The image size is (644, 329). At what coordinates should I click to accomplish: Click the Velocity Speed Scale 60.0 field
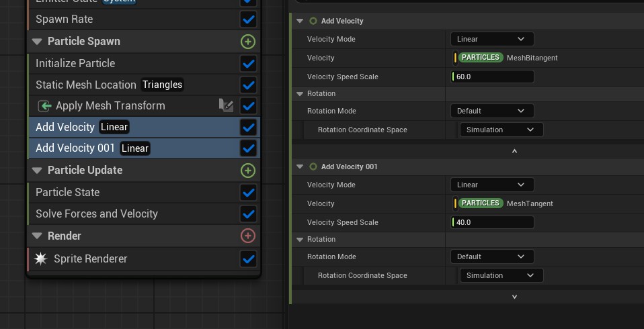click(x=492, y=77)
